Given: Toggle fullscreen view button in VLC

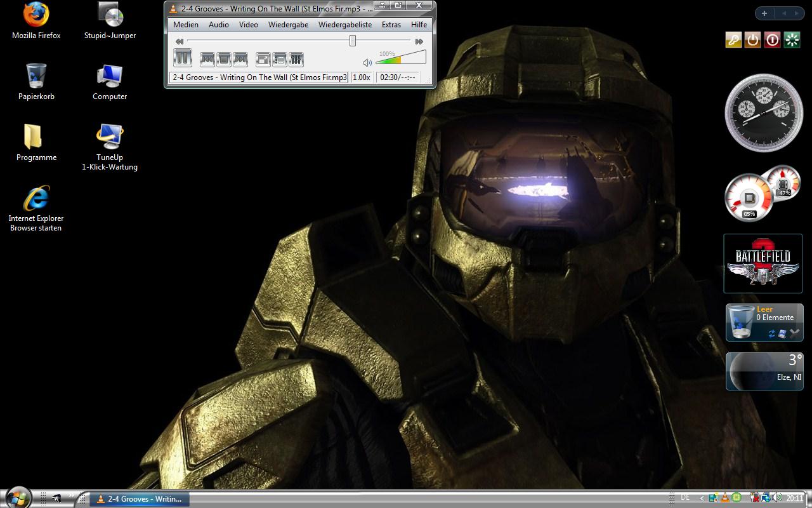Looking at the screenshot, I should click(263, 60).
